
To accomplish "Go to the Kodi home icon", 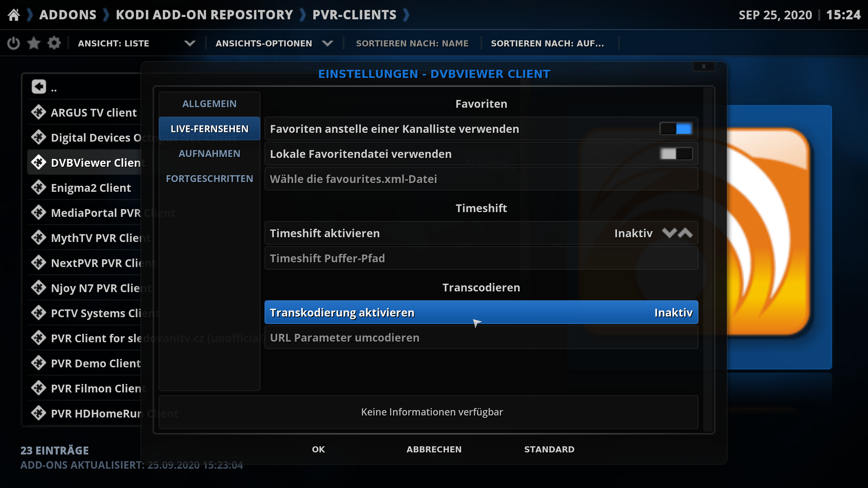I will point(14,15).
